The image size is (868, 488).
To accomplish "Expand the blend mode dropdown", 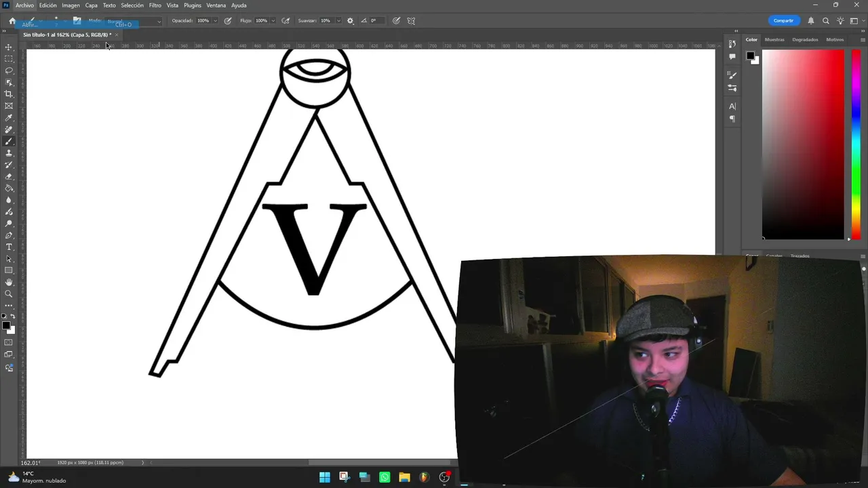I will 159,21.
